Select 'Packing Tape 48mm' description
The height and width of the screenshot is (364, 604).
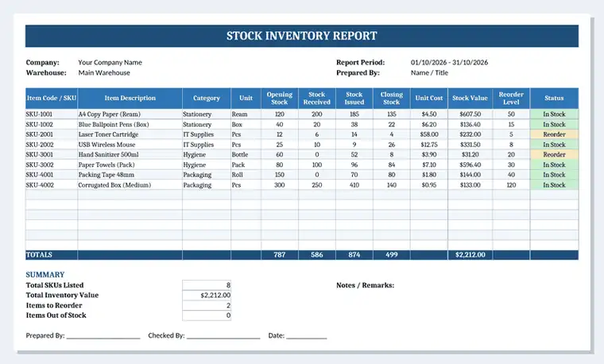tap(130, 175)
